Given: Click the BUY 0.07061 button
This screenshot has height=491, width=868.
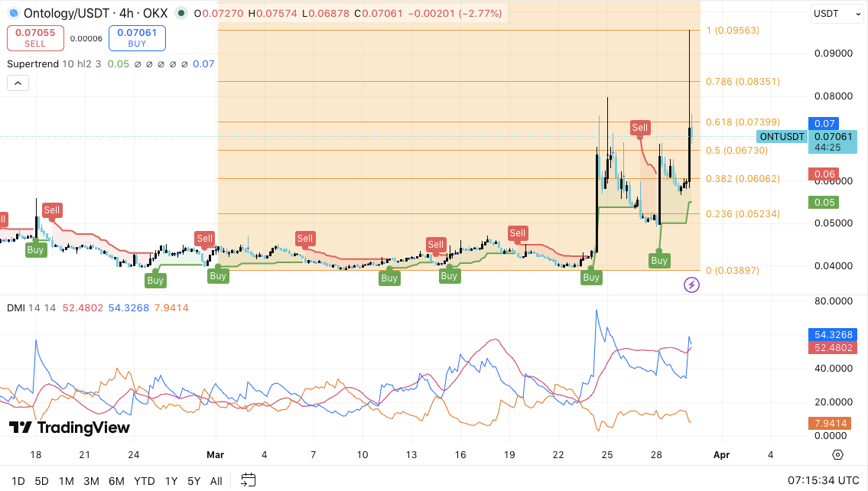Looking at the screenshot, I should [x=136, y=38].
